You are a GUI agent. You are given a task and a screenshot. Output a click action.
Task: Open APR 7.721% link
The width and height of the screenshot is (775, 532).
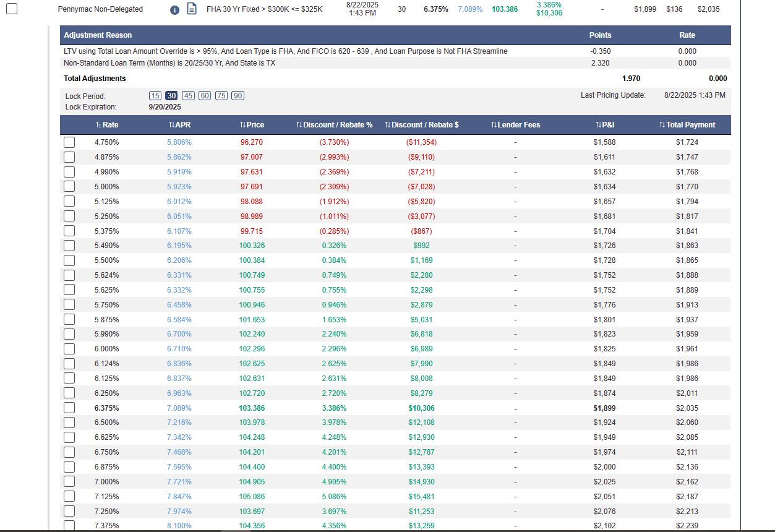coord(179,482)
